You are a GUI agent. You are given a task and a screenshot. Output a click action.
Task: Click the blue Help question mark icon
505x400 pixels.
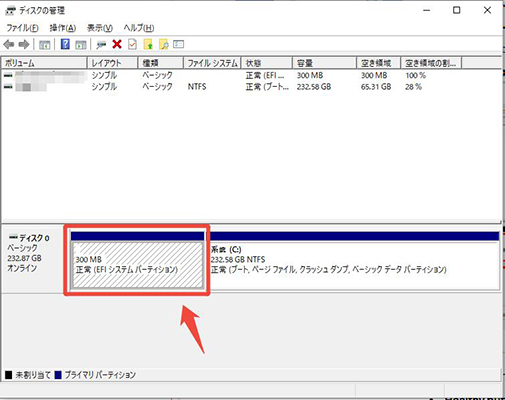coord(65,44)
